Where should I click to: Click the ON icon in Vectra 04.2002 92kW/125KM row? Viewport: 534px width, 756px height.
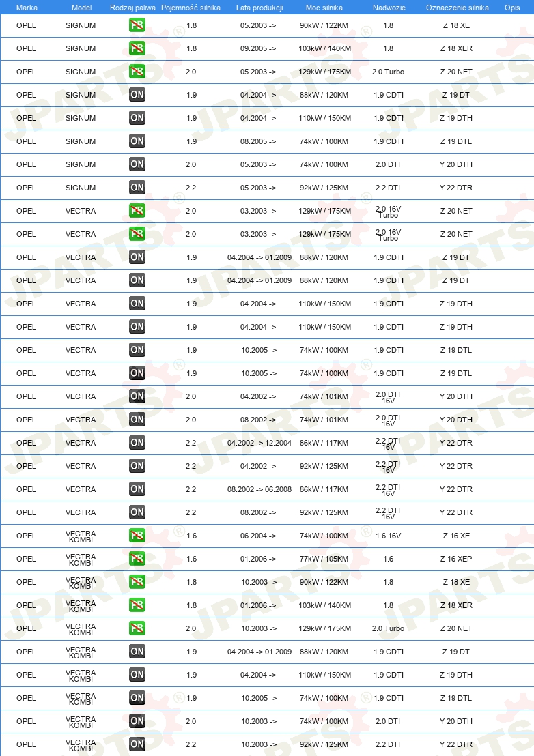pyautogui.click(x=137, y=466)
